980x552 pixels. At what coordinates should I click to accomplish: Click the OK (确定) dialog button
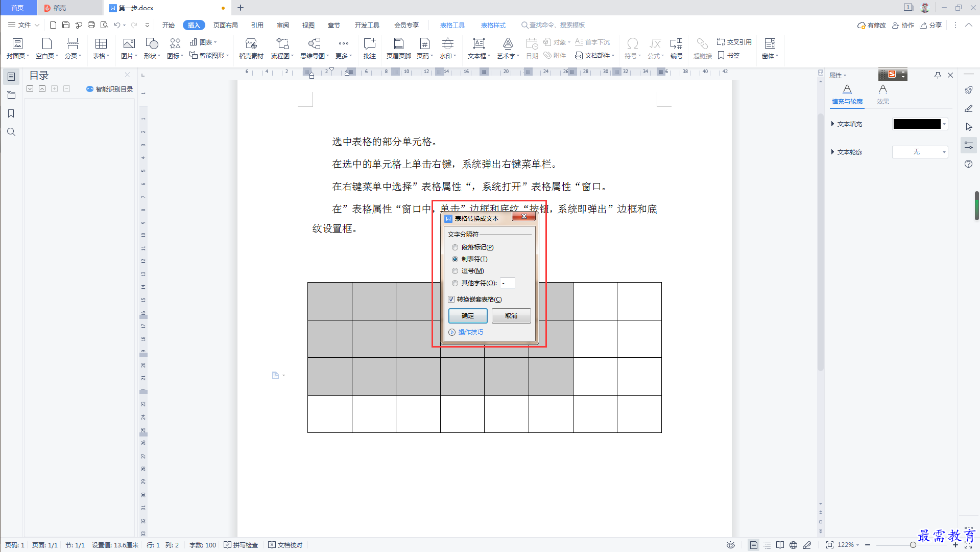tap(468, 316)
